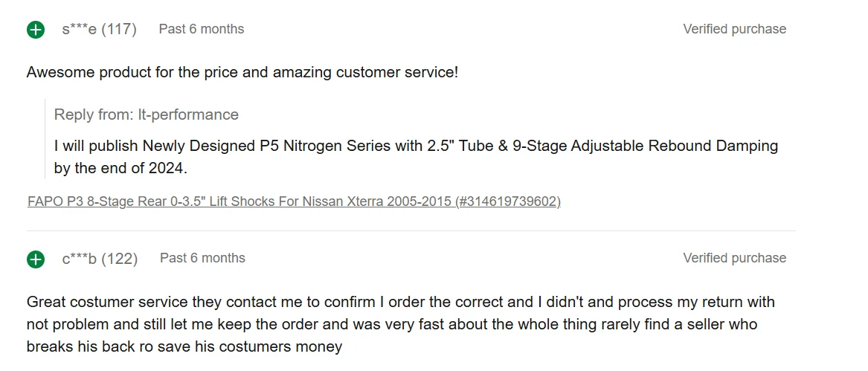
Task: Click the "Great costumer service" review text
Action: [400, 302]
